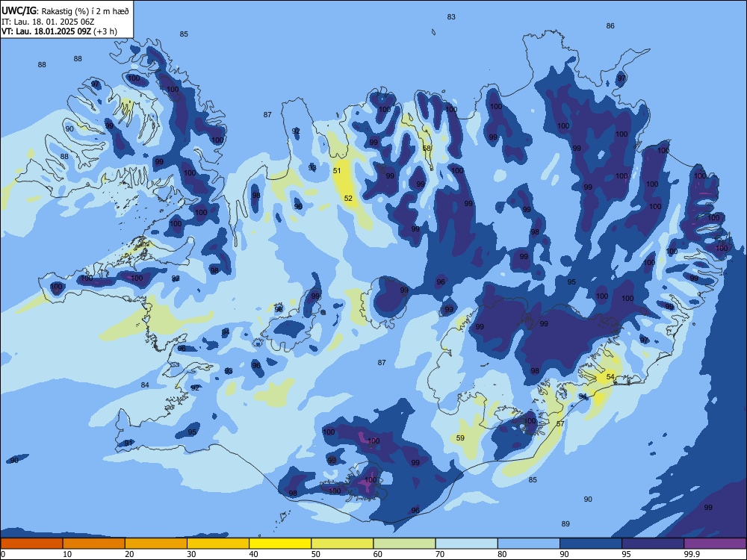
Task: Click the bright yellow 40–50 legend swatch
Action: (280, 544)
